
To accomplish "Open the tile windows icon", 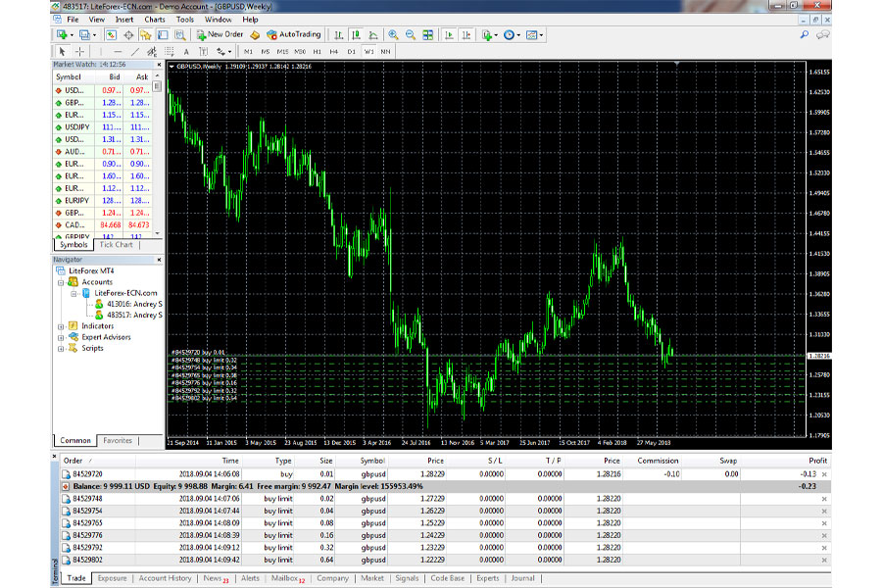I will (x=428, y=35).
